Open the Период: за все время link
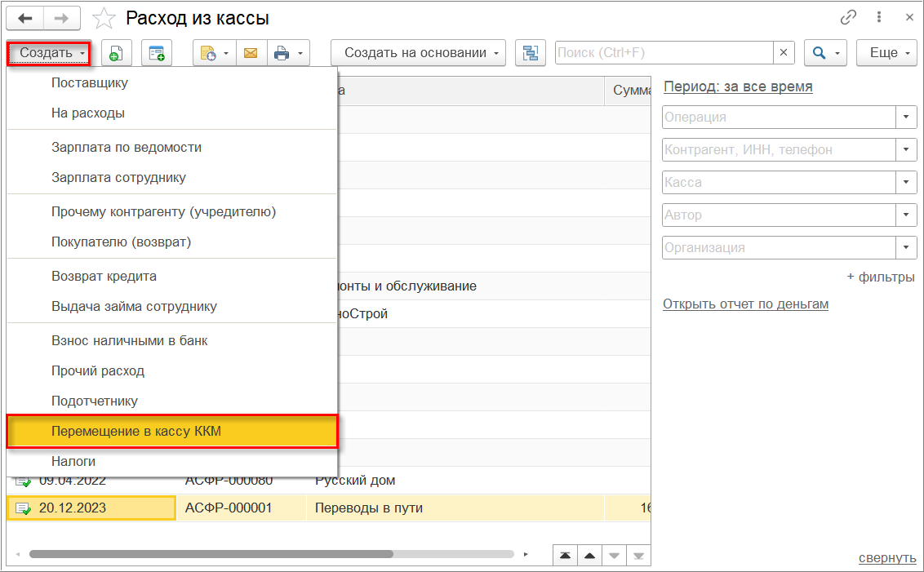 pos(738,86)
